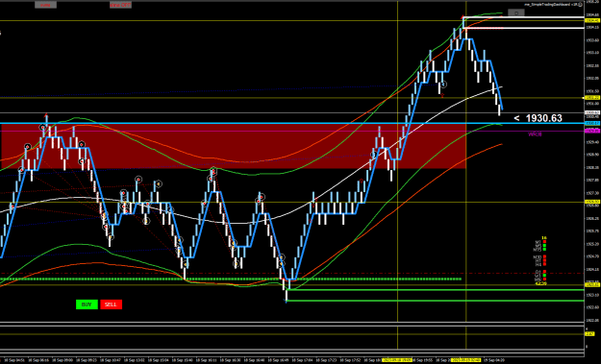Click the Simple Trading Dashboard indicator title
The height and width of the screenshot is (364, 601).
coord(551,4)
